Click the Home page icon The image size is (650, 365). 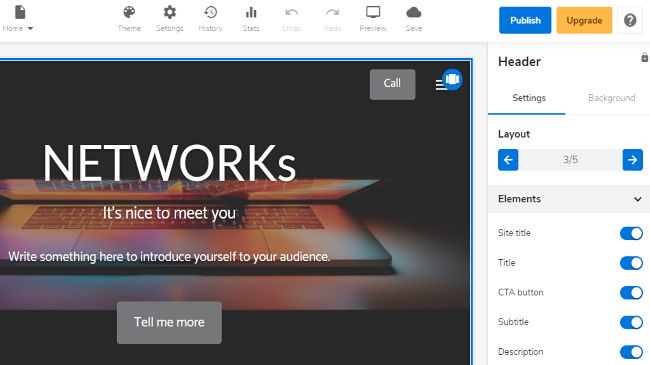click(x=20, y=12)
